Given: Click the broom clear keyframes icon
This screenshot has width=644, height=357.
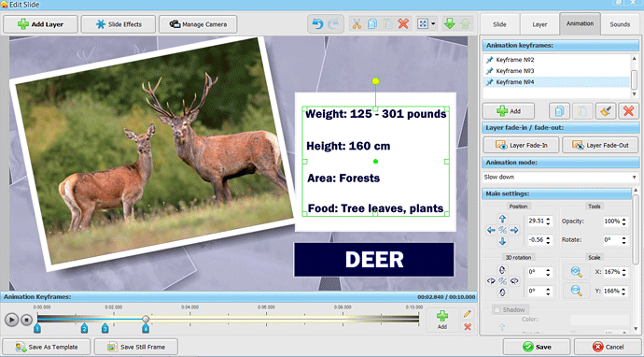Looking at the screenshot, I should pyautogui.click(x=606, y=111).
